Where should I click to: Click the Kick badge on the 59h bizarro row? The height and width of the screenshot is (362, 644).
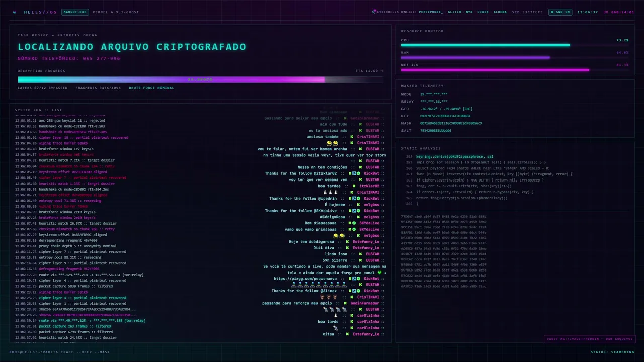point(361,260)
